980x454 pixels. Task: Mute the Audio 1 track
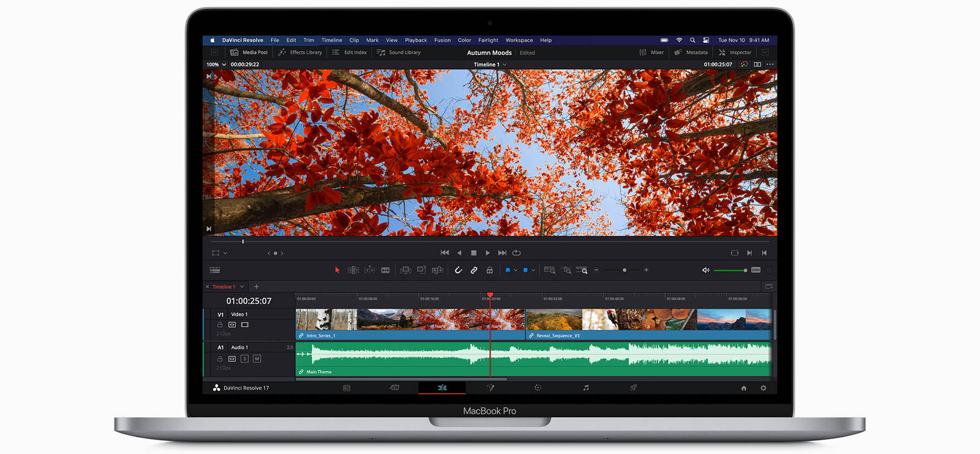tap(257, 359)
